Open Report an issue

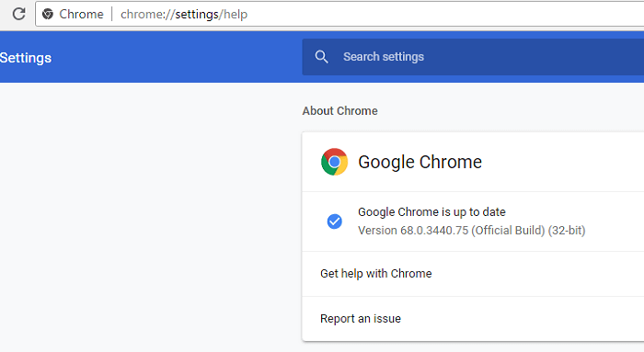point(473,319)
